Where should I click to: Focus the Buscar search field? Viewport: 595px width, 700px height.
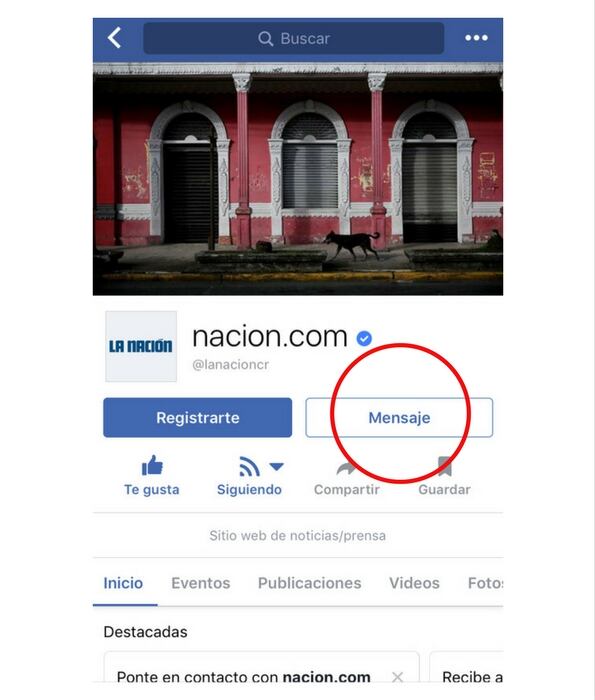(x=294, y=38)
